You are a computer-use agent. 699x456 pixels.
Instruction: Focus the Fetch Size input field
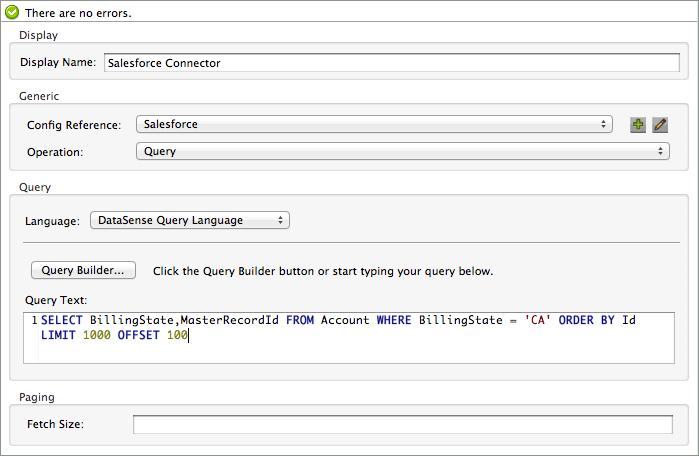click(406, 424)
